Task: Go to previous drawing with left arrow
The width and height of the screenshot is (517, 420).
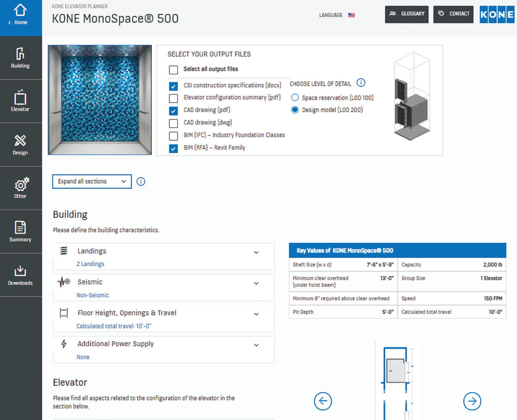Action: [323, 401]
